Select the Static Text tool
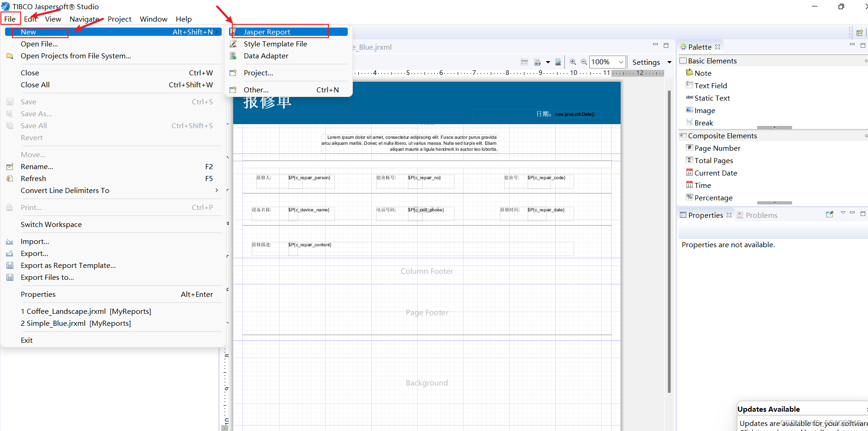The width and height of the screenshot is (868, 431). click(712, 98)
